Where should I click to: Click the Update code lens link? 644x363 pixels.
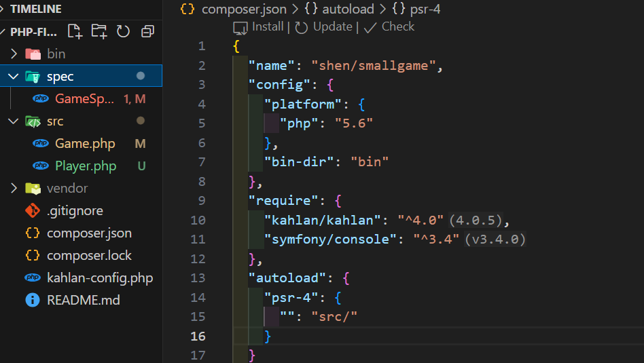click(x=332, y=26)
